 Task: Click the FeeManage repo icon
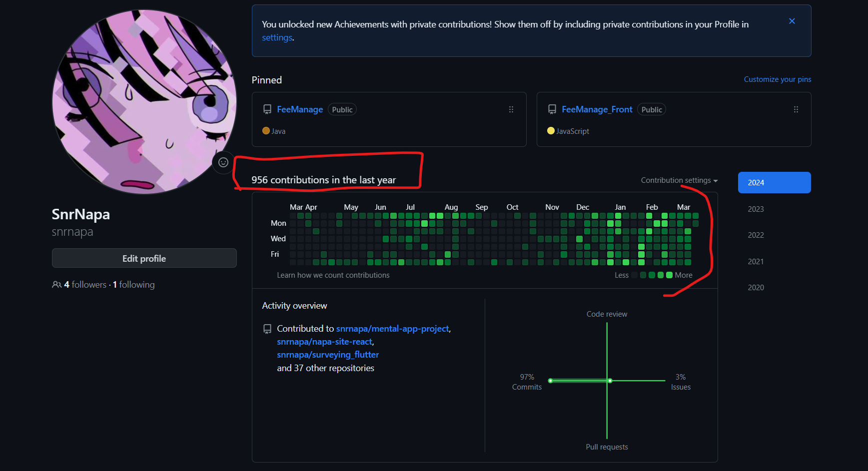pos(267,109)
